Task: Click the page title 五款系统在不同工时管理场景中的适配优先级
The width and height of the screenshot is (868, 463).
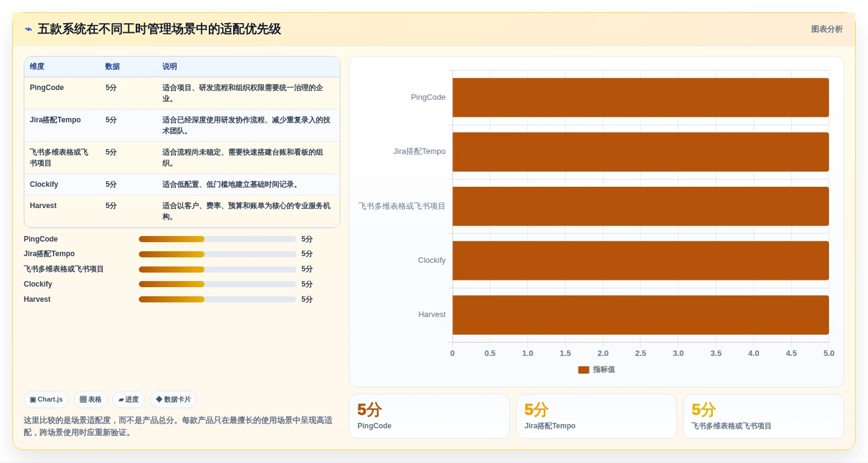Action: pos(159,29)
